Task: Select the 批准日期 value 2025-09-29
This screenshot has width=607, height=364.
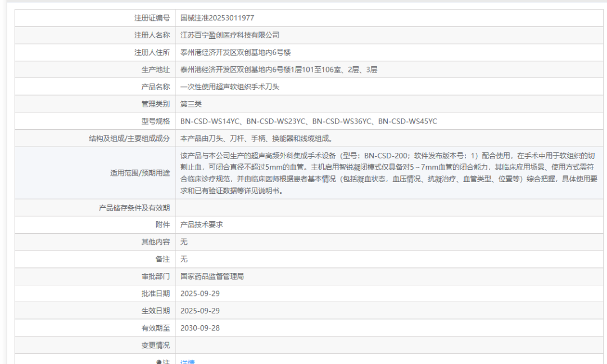Action: point(200,294)
